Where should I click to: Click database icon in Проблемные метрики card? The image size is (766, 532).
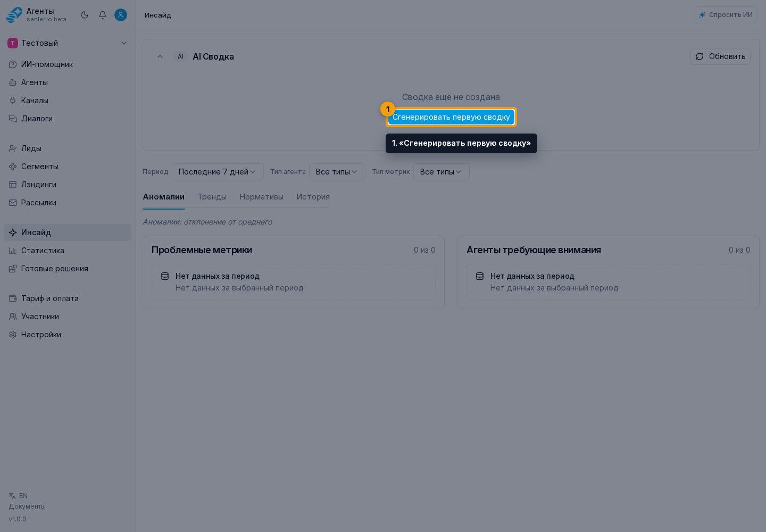click(165, 276)
